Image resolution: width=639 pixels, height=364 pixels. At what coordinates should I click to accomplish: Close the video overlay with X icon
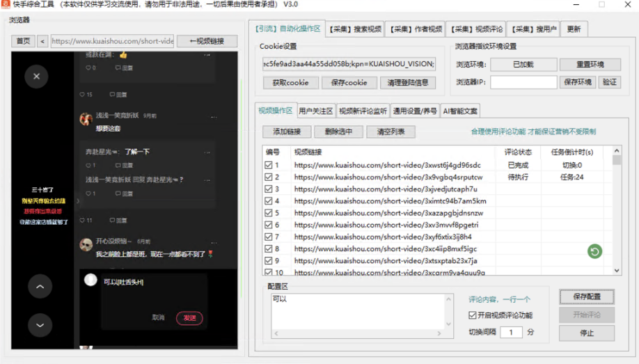36,77
